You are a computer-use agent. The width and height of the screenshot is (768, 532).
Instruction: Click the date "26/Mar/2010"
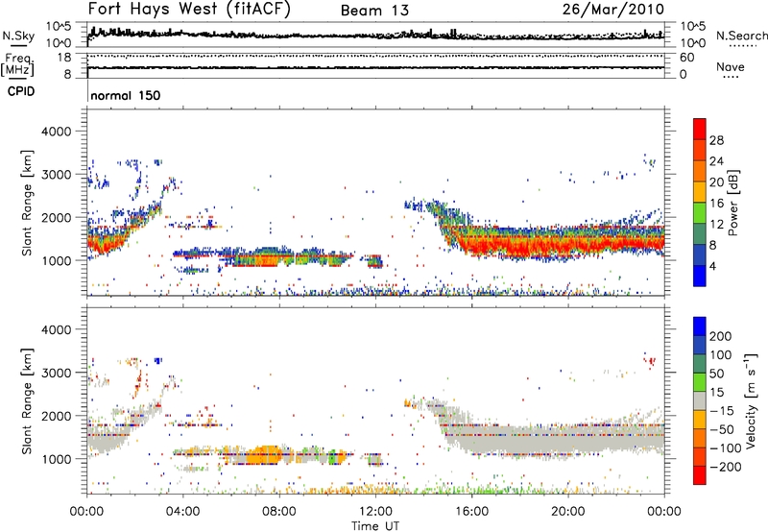612,10
